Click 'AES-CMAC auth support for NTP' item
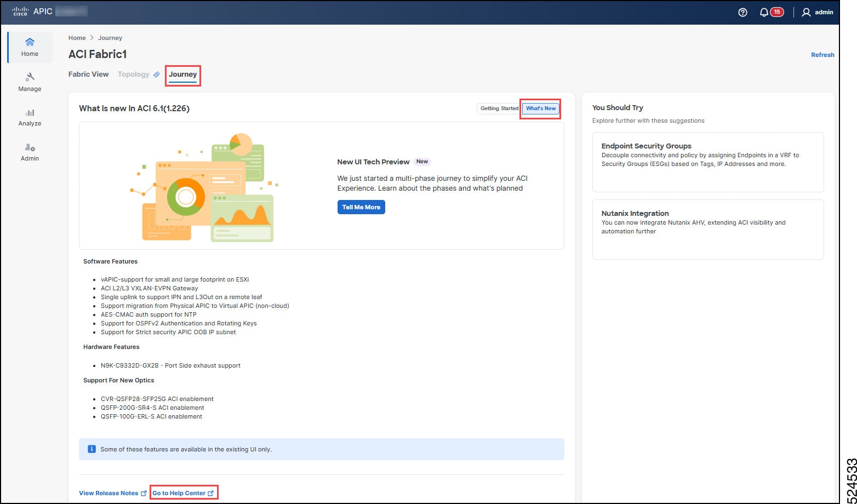 click(x=148, y=314)
